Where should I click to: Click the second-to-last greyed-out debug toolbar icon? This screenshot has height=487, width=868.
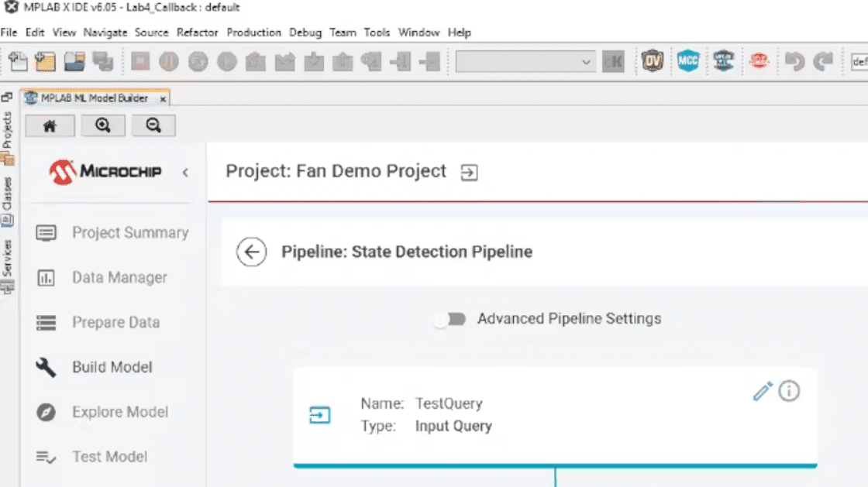[x=400, y=61]
